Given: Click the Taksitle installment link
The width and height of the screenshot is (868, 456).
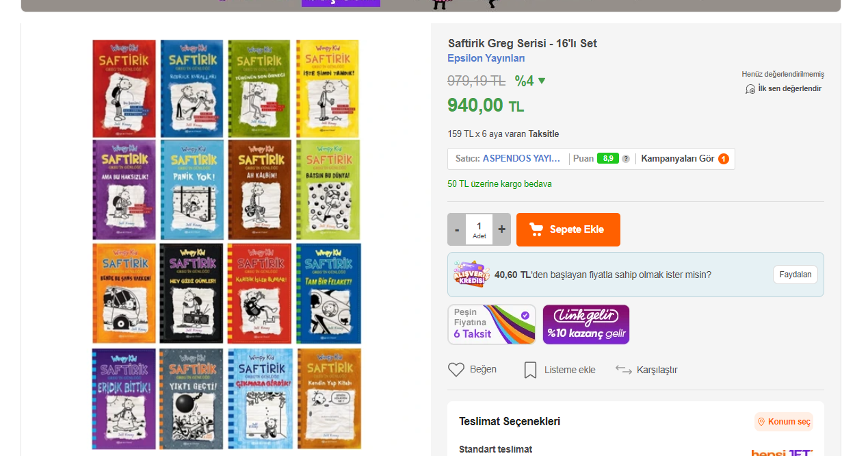Looking at the screenshot, I should click(544, 134).
